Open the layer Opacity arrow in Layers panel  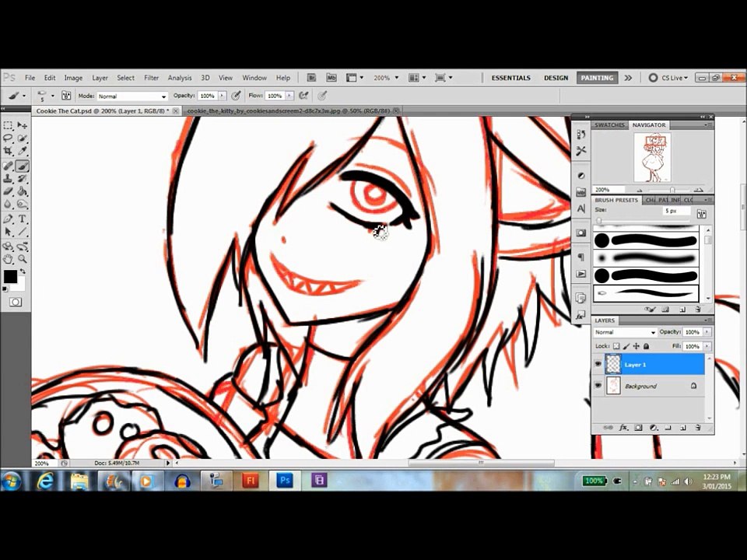707,332
